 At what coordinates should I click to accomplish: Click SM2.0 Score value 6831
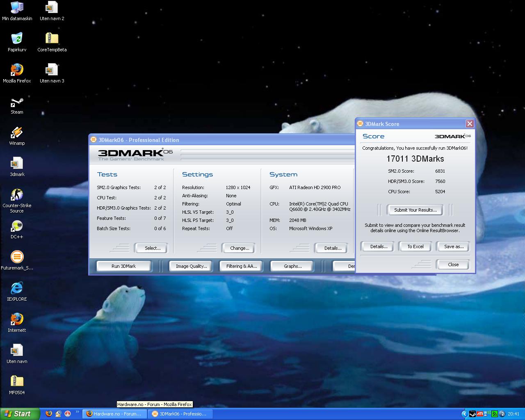click(440, 171)
